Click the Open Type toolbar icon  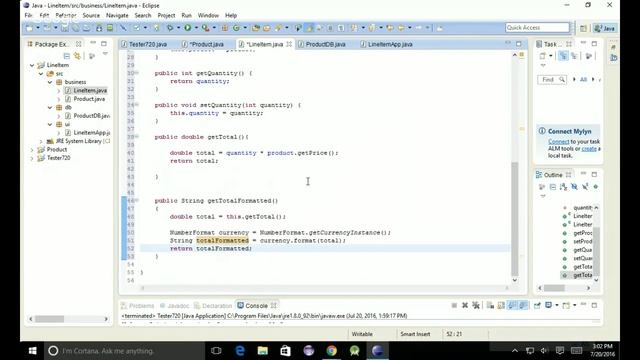coord(256,28)
